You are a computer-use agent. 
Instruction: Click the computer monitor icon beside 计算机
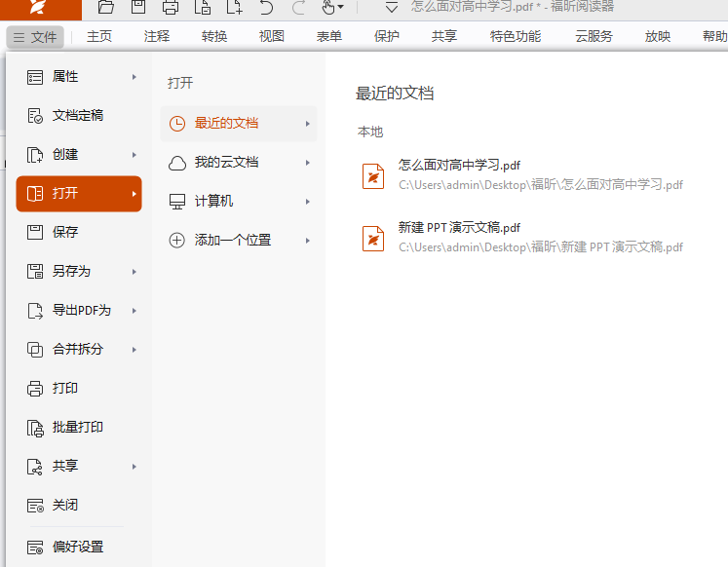(x=177, y=202)
